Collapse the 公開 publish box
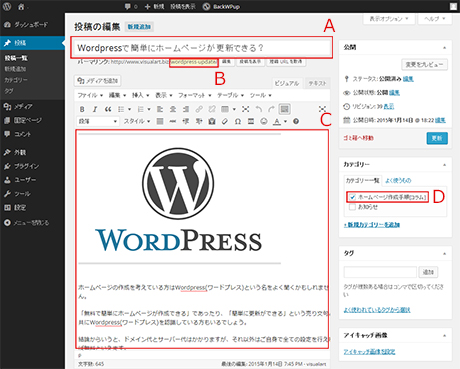The width and height of the screenshot is (460, 369). 444,48
